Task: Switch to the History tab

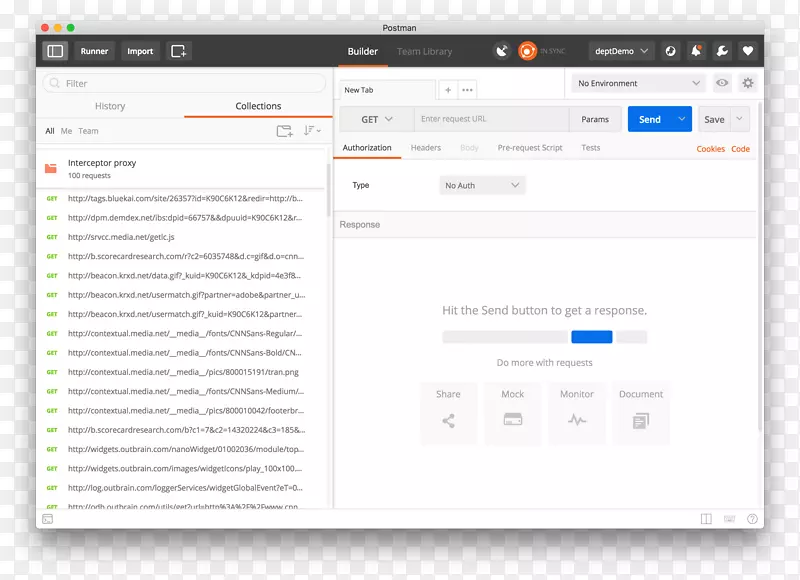Action: pyautogui.click(x=110, y=106)
